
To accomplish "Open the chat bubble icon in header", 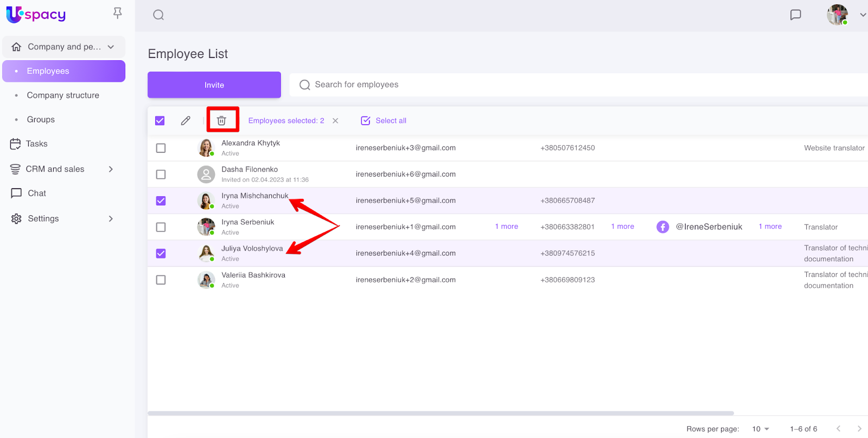I will click(x=795, y=15).
